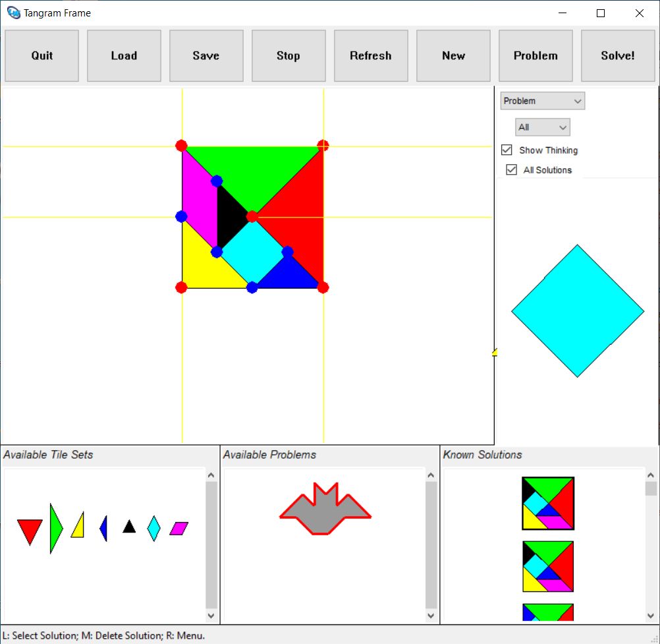Click the Quit button
660x644 pixels.
pyautogui.click(x=41, y=55)
